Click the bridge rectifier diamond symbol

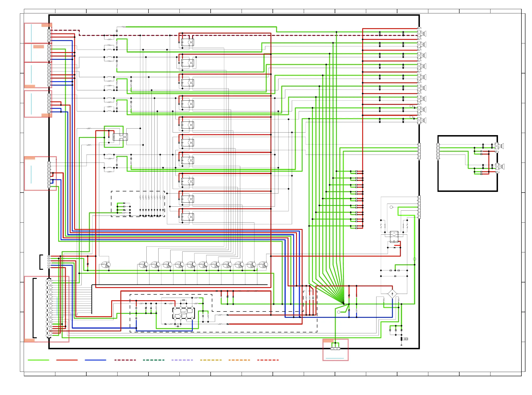[392, 294]
